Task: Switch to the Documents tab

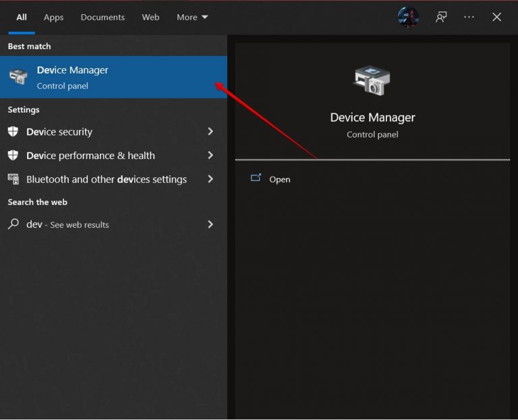Action: coord(103,17)
